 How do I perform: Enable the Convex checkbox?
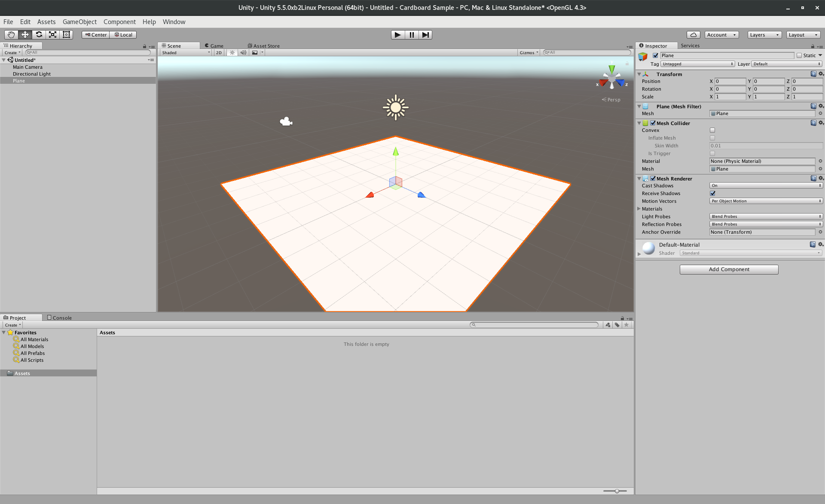tap(712, 130)
